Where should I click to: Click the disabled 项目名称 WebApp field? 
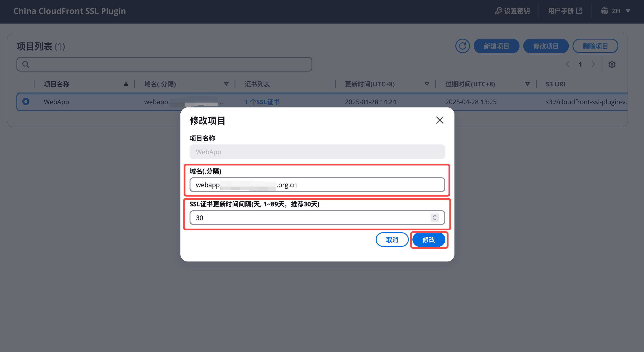pos(317,152)
